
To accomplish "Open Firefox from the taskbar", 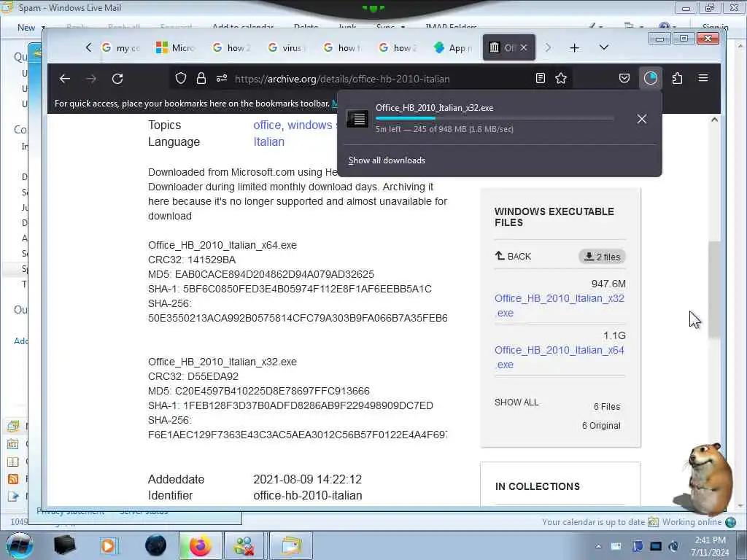I will click(200, 545).
